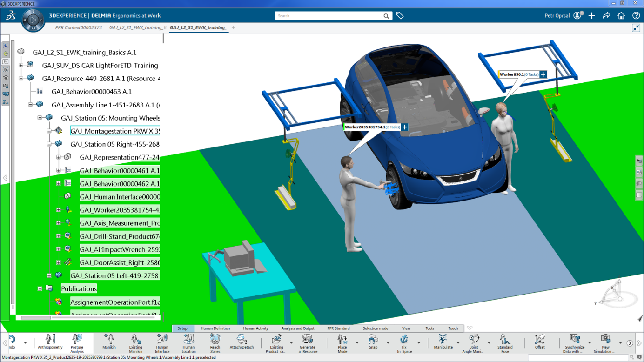Collapse the Publications node
This screenshot has width=644, height=362.
[40, 289]
